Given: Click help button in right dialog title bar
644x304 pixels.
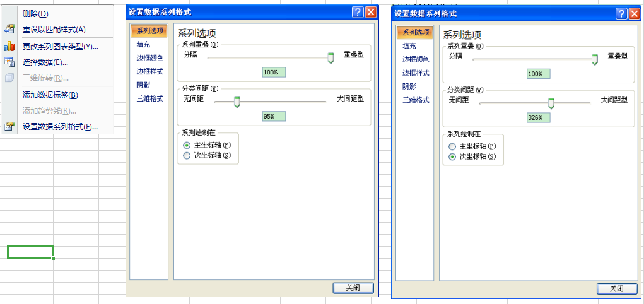Looking at the screenshot, I should click(621, 13).
